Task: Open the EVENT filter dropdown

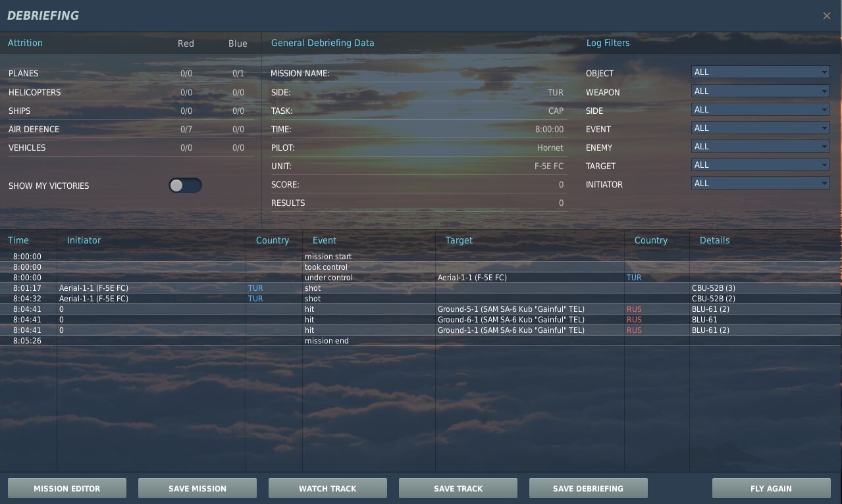Action: [760, 128]
